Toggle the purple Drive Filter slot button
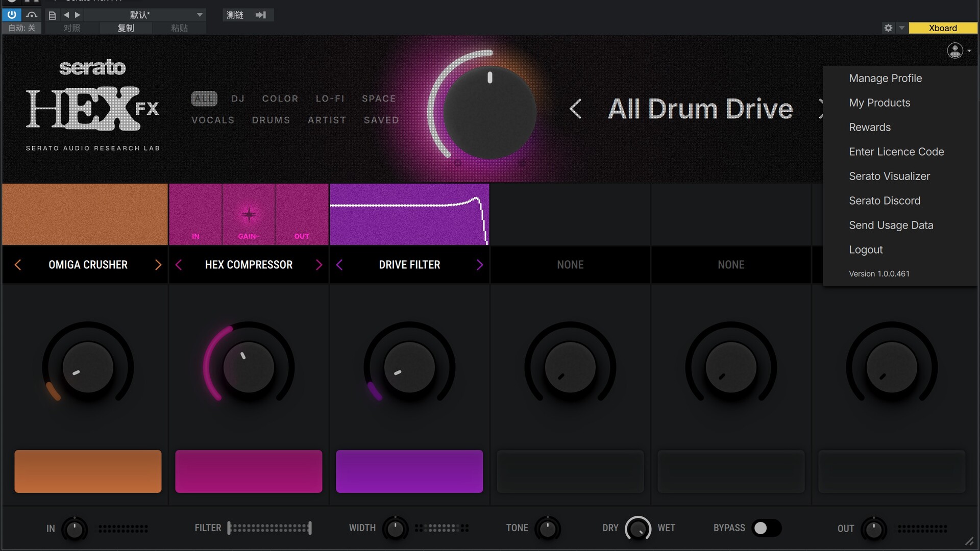The image size is (980, 551). tap(409, 471)
